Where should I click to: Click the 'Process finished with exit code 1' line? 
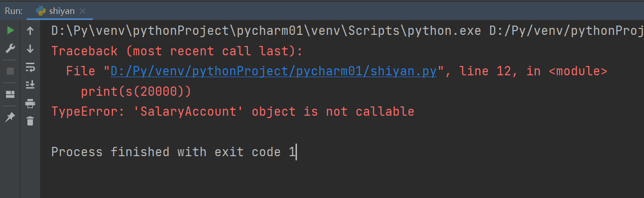click(x=173, y=152)
